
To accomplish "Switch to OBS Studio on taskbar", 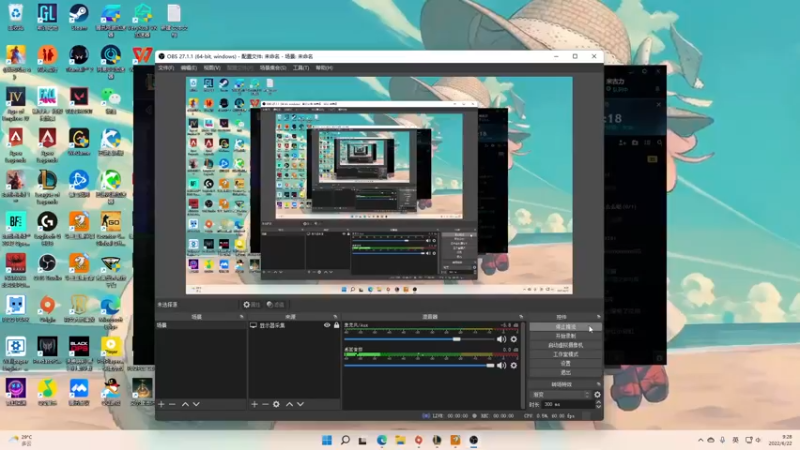I will point(473,440).
